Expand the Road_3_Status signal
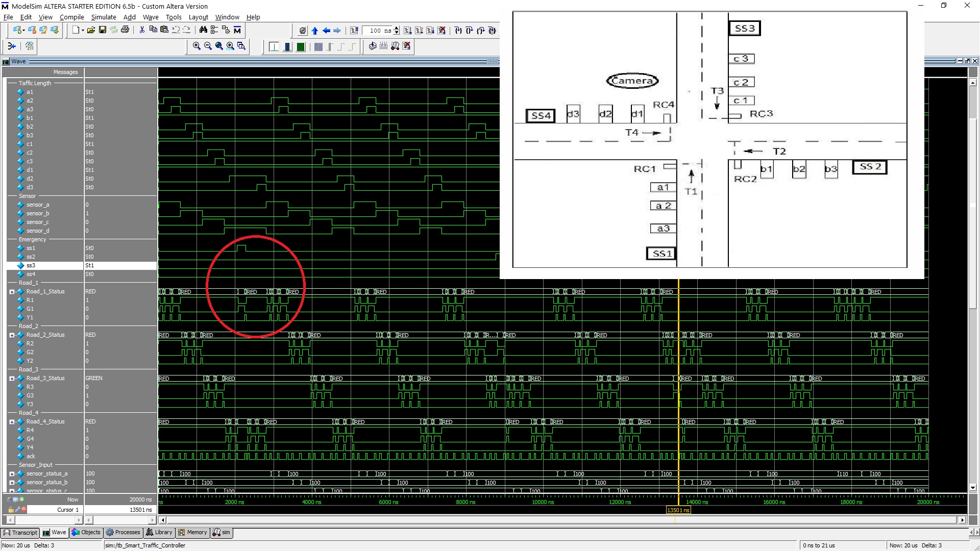Screen dimensions: 980x551 click(x=12, y=379)
